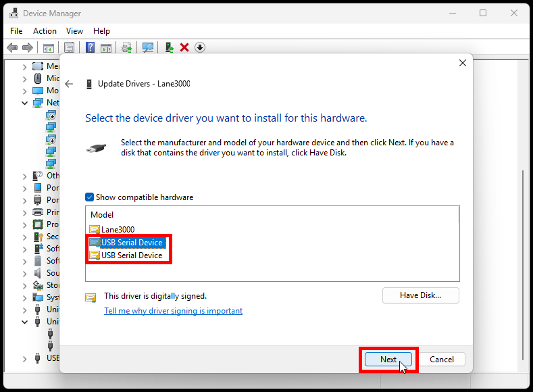The width and height of the screenshot is (533, 392).
Task: Open the Help menu
Action: pyautogui.click(x=101, y=31)
